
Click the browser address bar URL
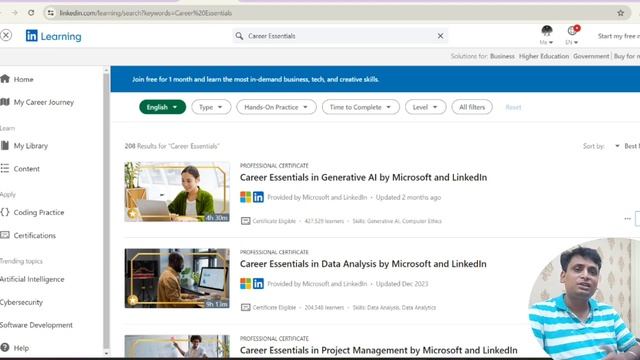pyautogui.click(x=146, y=13)
